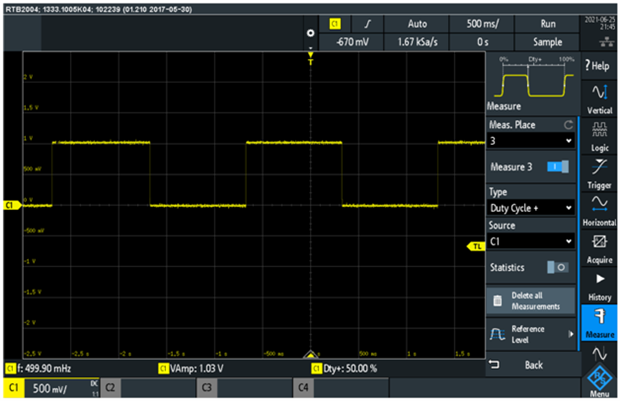The image size is (620, 401).
Task: Click the Back button label
Action: pos(534,365)
